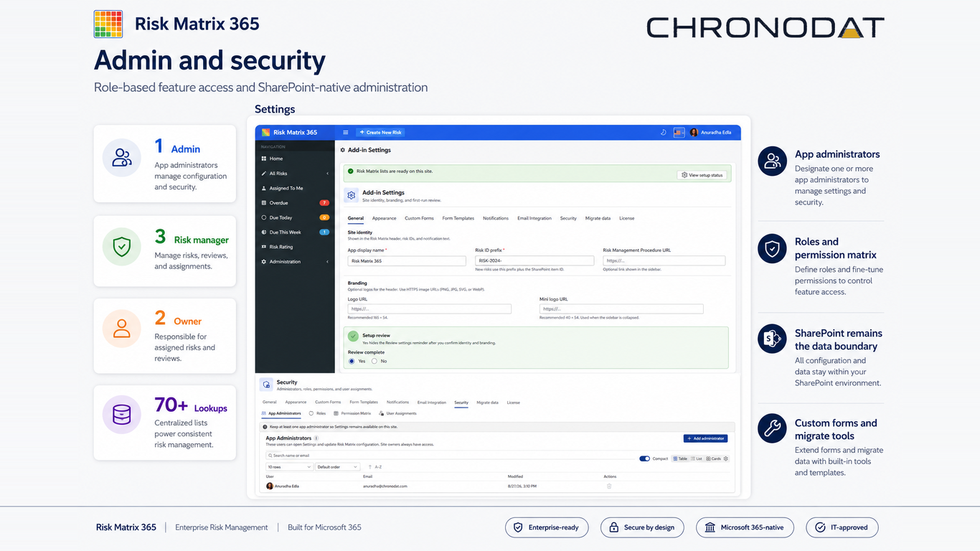Viewport: 980px width, 551px height.
Task: Click the A-Z sort arrow
Action: pyautogui.click(x=370, y=467)
